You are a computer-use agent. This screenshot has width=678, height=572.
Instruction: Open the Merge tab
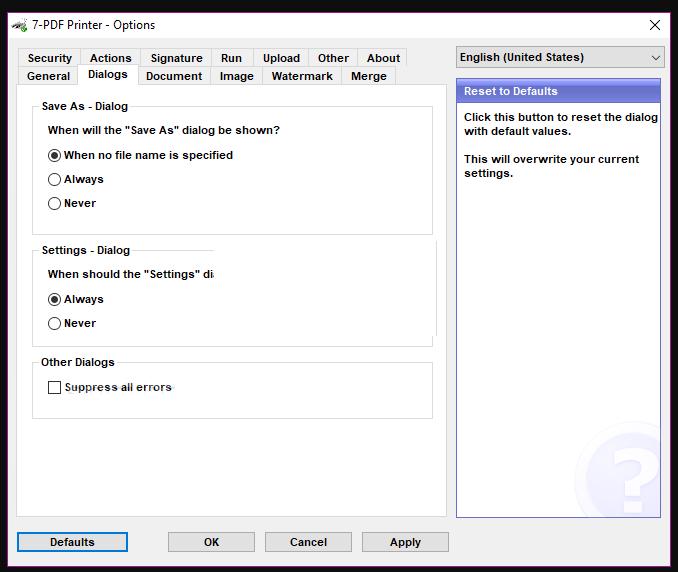pos(368,76)
